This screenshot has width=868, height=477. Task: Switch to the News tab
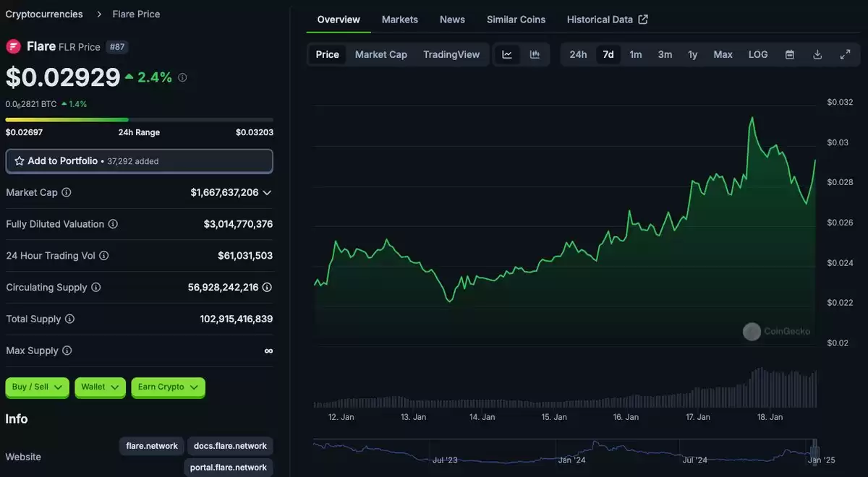(x=452, y=20)
